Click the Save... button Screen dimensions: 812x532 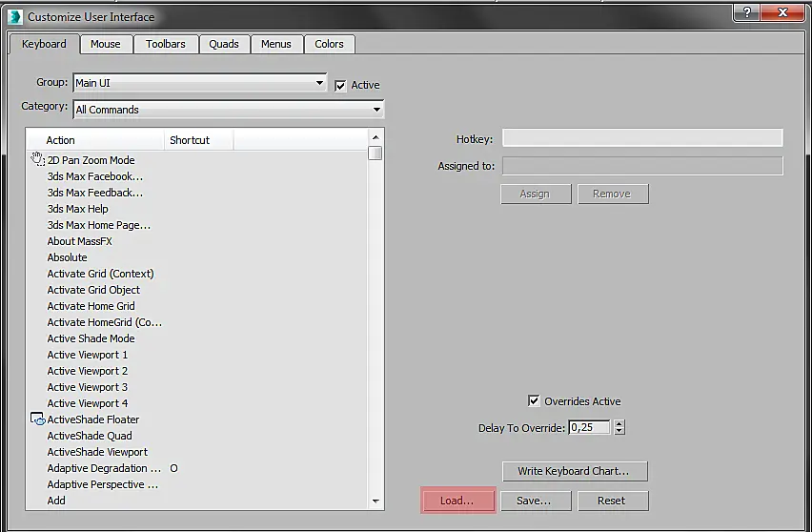[536, 501]
